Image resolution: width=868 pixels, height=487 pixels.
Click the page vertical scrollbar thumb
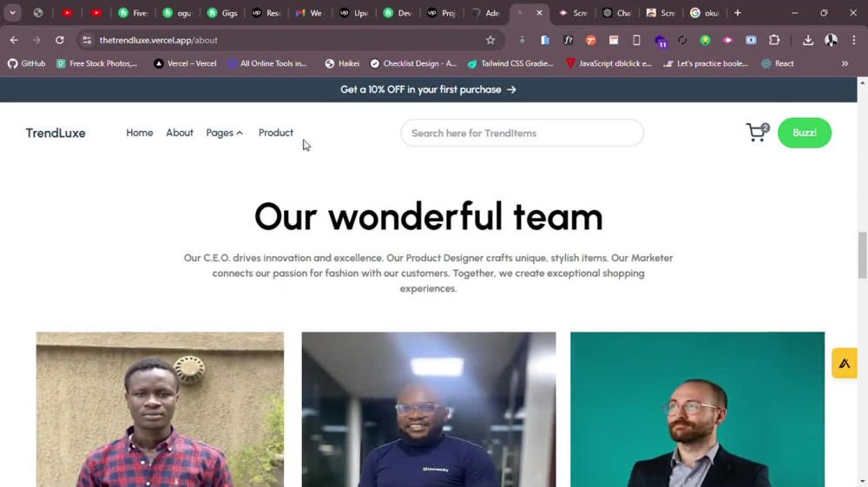click(x=862, y=255)
